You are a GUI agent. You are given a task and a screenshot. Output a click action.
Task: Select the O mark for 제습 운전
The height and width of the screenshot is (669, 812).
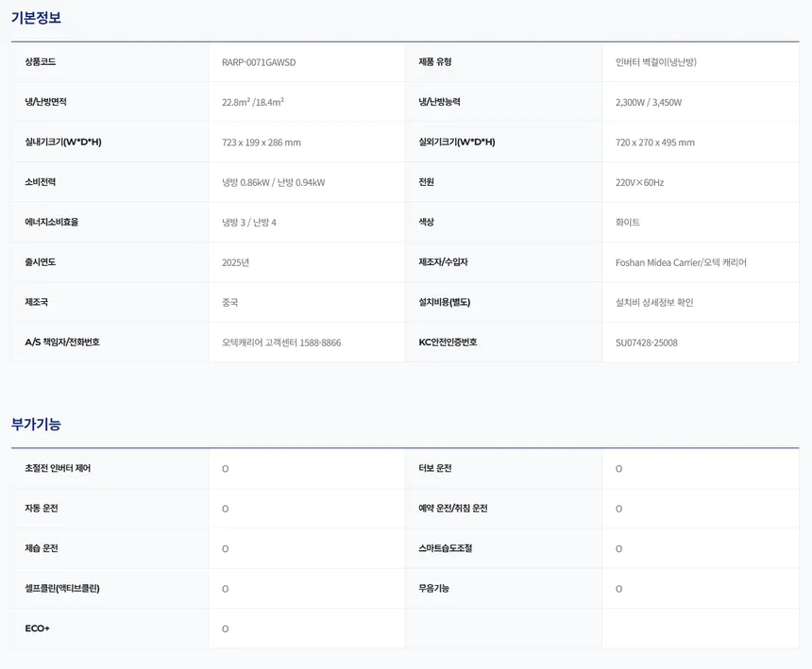(x=226, y=549)
